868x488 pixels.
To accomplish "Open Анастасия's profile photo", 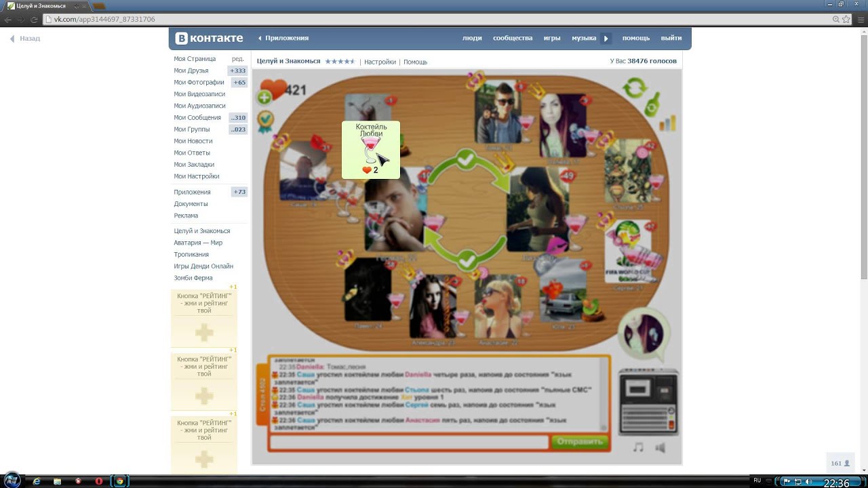I will click(x=498, y=306).
